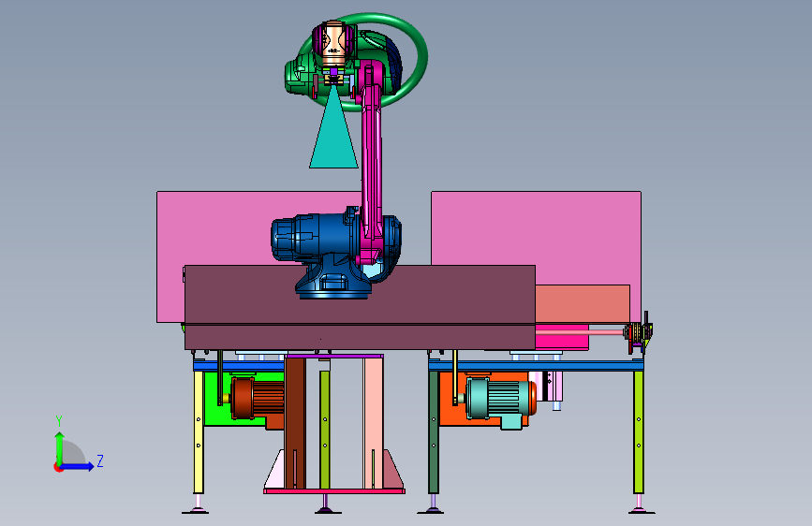
Task: Select the copper camera body at the robot wrist
Action: pyautogui.click(x=333, y=44)
